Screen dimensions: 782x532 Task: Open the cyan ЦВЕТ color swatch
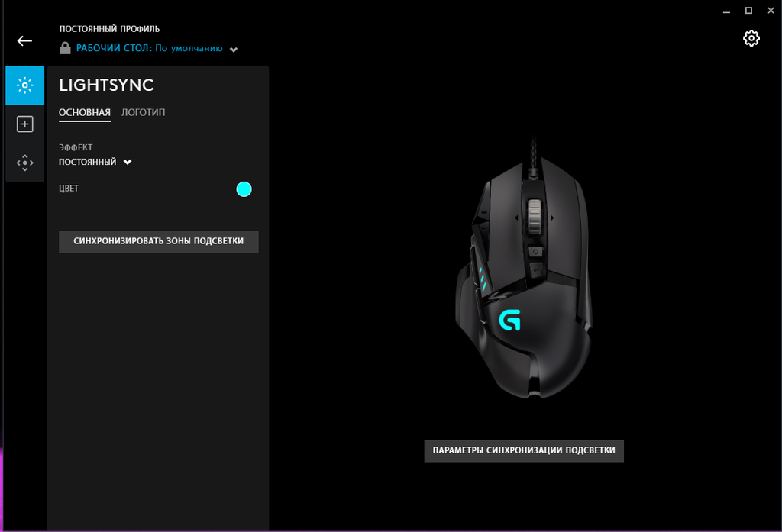(x=244, y=189)
